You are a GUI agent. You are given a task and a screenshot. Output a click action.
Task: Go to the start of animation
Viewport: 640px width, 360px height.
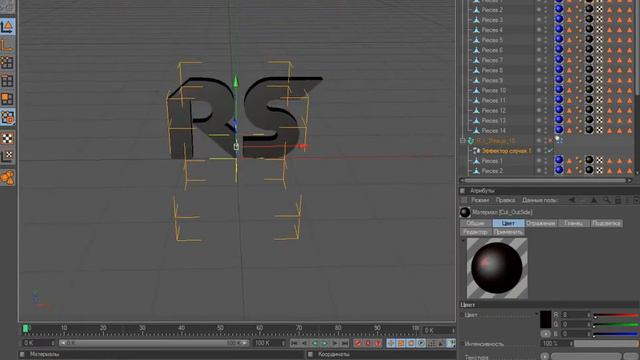click(x=294, y=343)
